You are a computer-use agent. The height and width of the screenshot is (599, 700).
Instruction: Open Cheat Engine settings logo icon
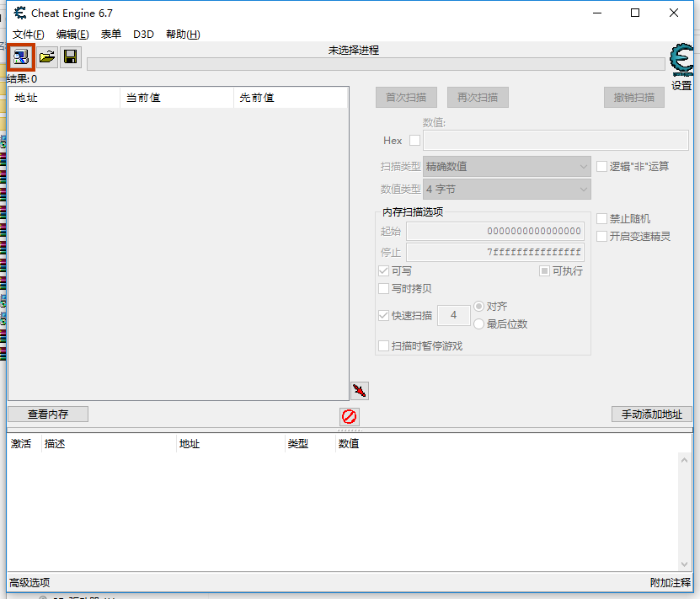681,61
